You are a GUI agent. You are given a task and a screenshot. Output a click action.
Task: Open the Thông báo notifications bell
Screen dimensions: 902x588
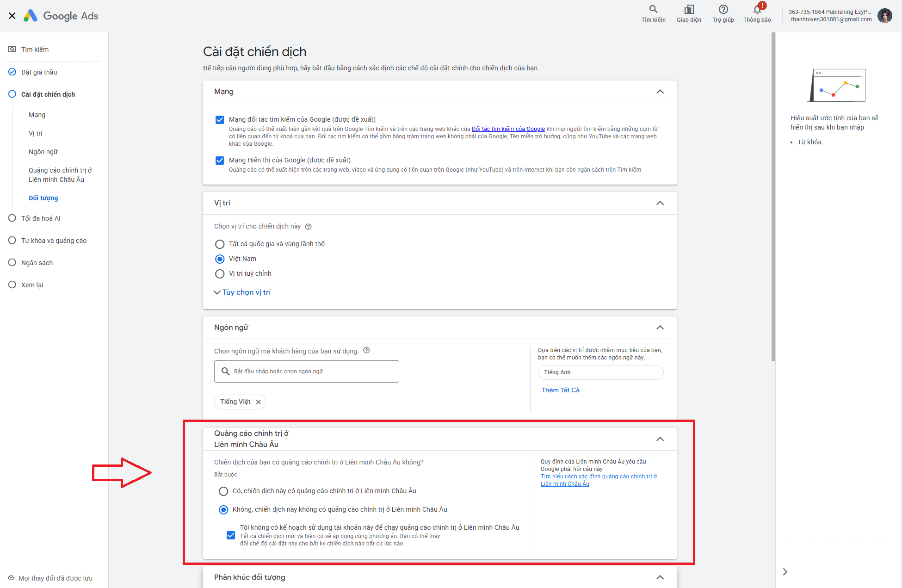(757, 13)
